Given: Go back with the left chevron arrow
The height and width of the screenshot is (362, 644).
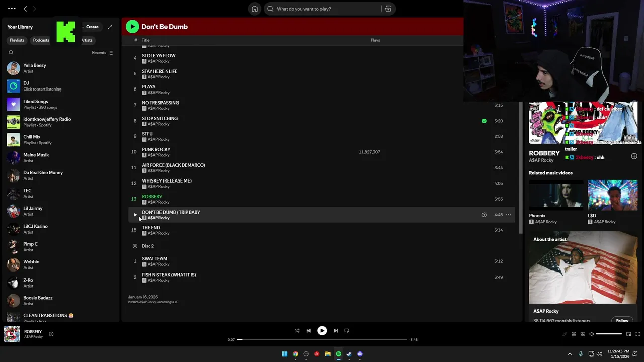Looking at the screenshot, I should pyautogui.click(x=25, y=9).
